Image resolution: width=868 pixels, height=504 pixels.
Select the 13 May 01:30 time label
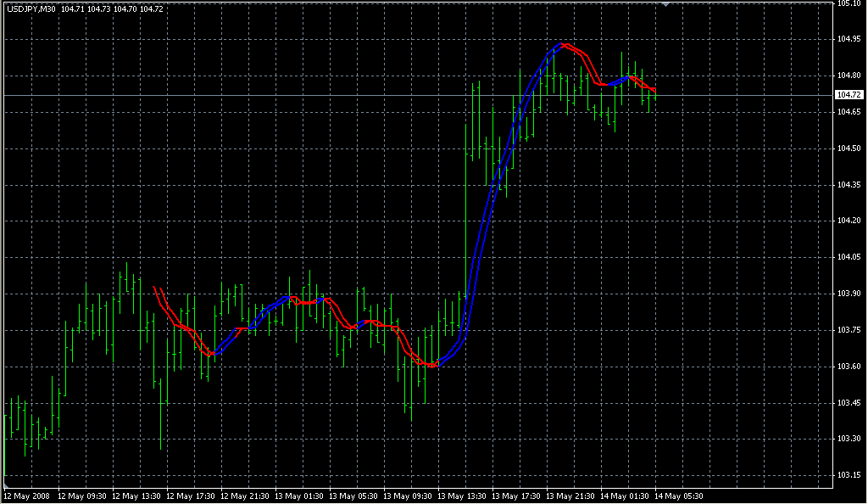(x=299, y=496)
